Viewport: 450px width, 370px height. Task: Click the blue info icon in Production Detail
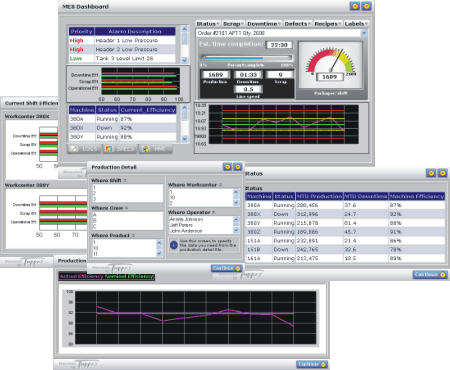pyautogui.click(x=174, y=245)
